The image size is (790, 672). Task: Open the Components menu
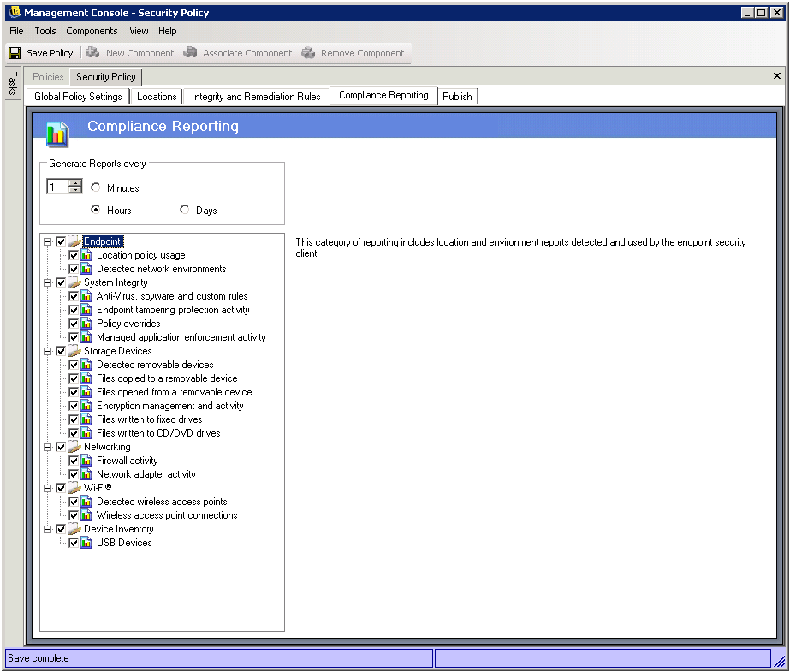click(x=92, y=31)
